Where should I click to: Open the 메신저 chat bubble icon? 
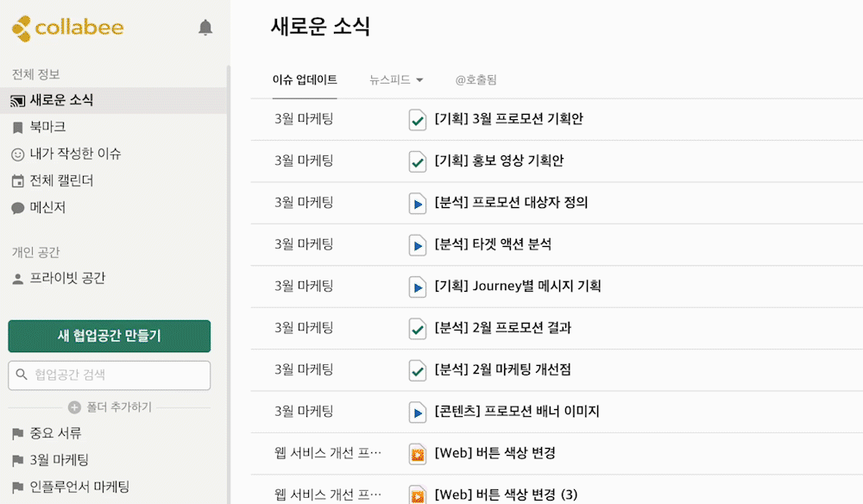pos(17,208)
